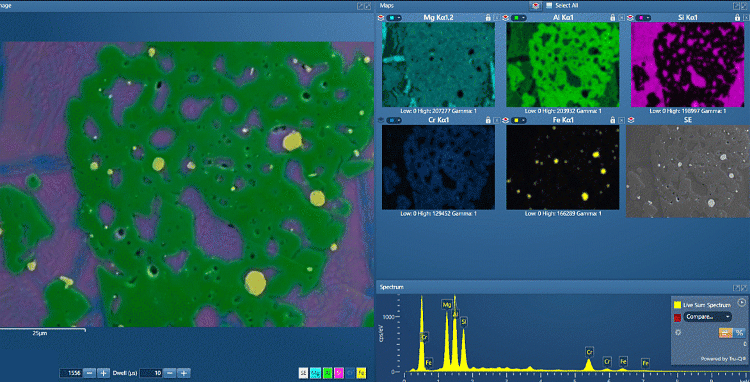Click the Al peak label in spectrum
This screenshot has width=750, height=382.
point(455,314)
